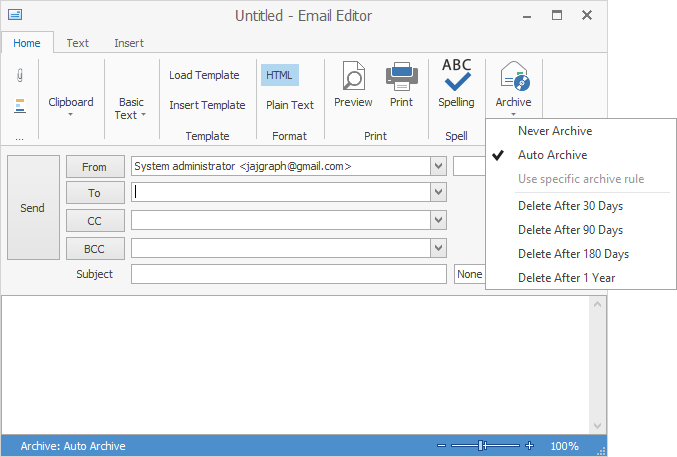Screen dimensions: 677x457
Task: Switch format to HTML
Action: pyautogui.click(x=279, y=75)
